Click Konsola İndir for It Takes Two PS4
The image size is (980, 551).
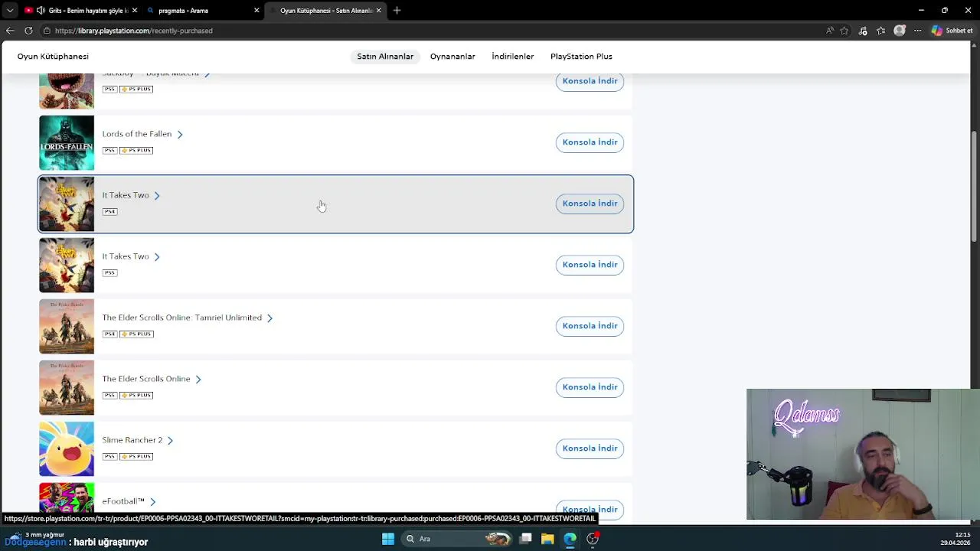(x=590, y=204)
